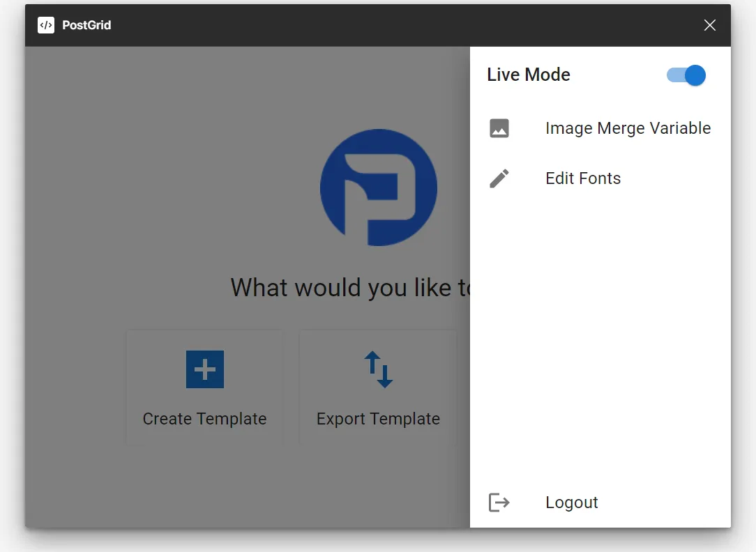Viewport: 756px width, 552px height.
Task: Click the PostGrid code brackets logo icon
Action: [x=45, y=25]
